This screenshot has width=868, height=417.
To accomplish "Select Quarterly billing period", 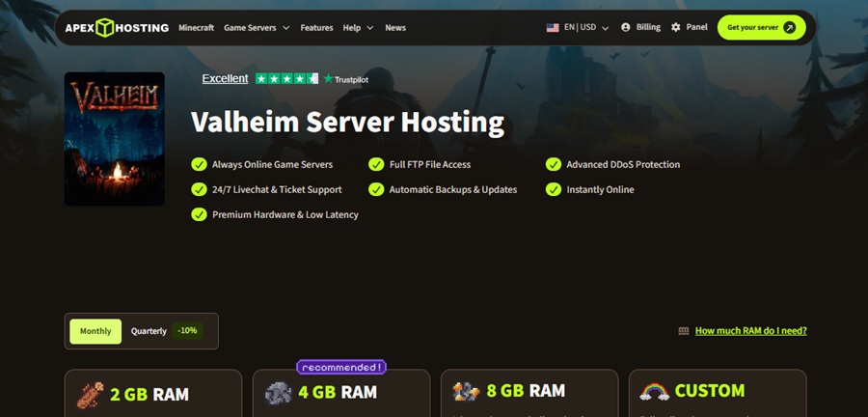I will point(149,331).
